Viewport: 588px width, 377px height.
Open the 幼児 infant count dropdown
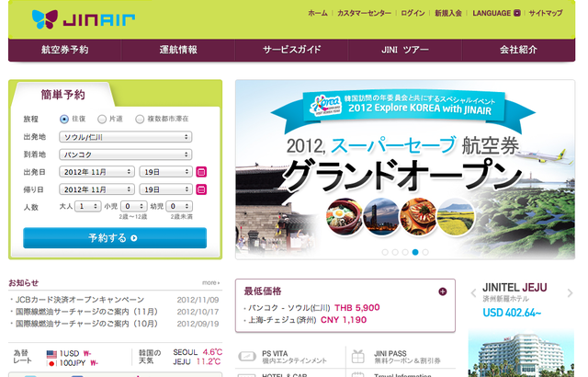pyautogui.click(x=179, y=206)
